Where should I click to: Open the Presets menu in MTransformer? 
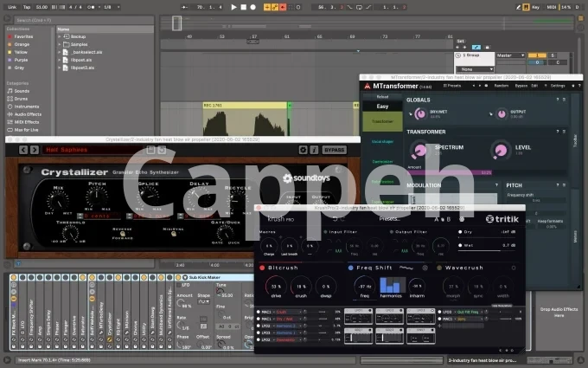click(452, 86)
